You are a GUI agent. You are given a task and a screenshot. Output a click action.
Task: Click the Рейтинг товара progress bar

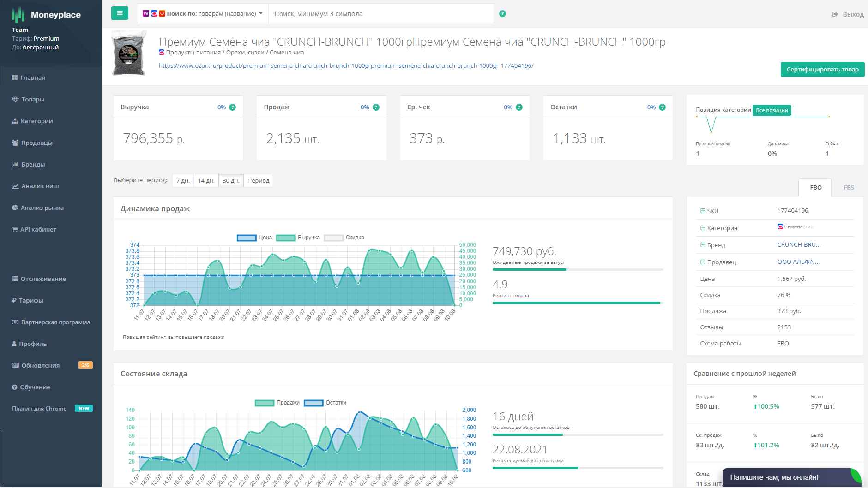click(577, 303)
